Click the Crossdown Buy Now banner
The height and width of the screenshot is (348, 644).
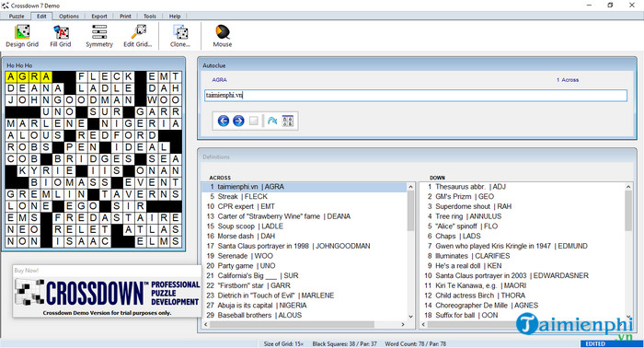[x=107, y=291]
